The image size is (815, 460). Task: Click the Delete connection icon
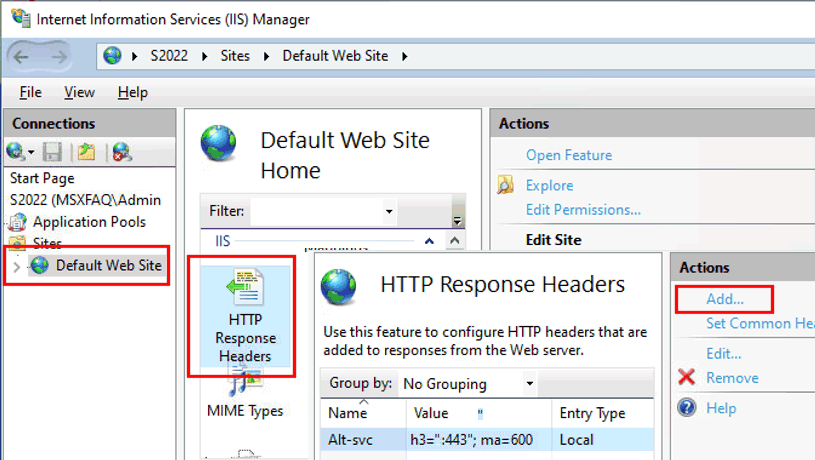click(x=122, y=152)
